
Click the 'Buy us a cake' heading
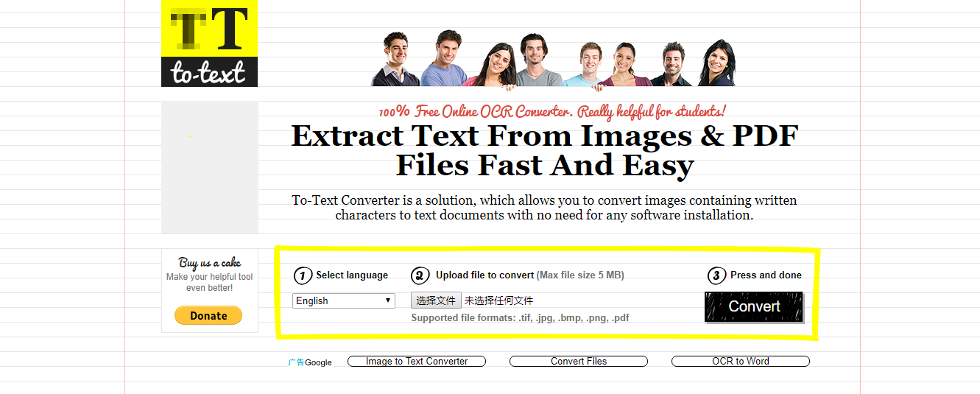[210, 263]
